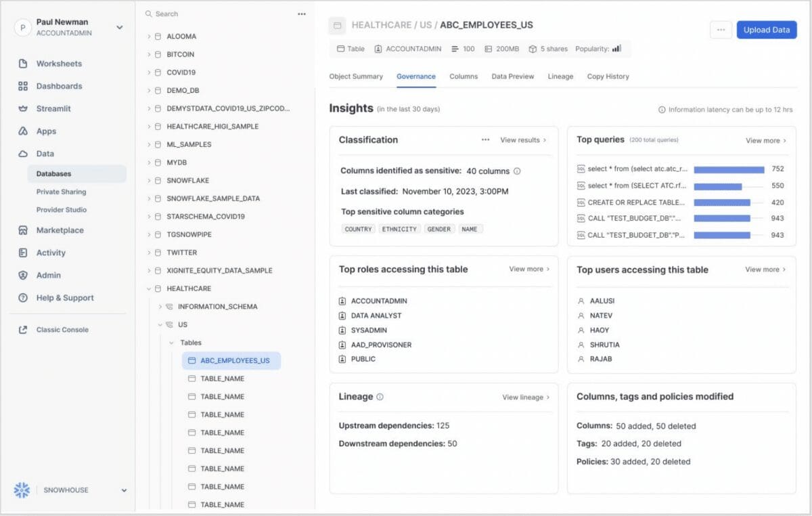
Task: Collapse the HEALTHCARE database tree
Action: [x=150, y=288]
